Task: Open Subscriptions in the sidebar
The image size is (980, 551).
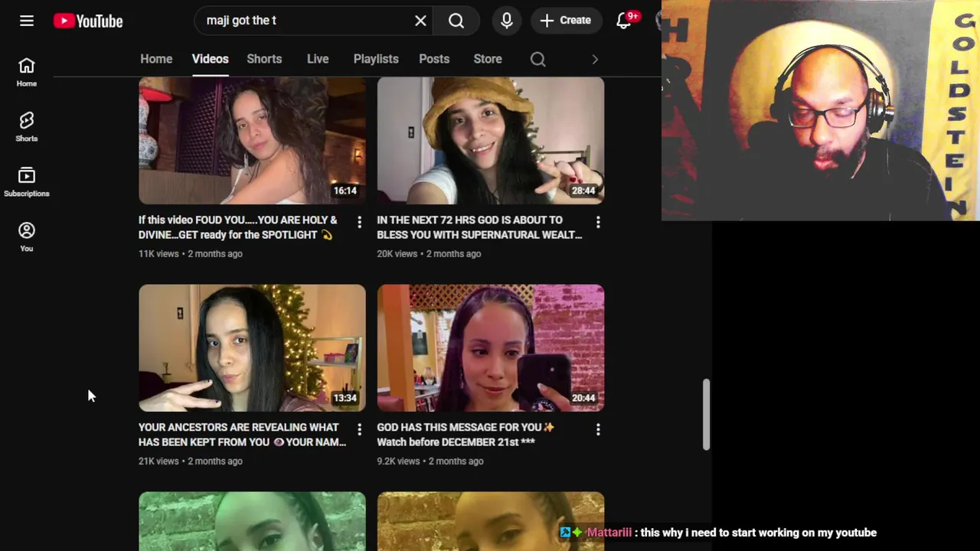Action: tap(27, 182)
